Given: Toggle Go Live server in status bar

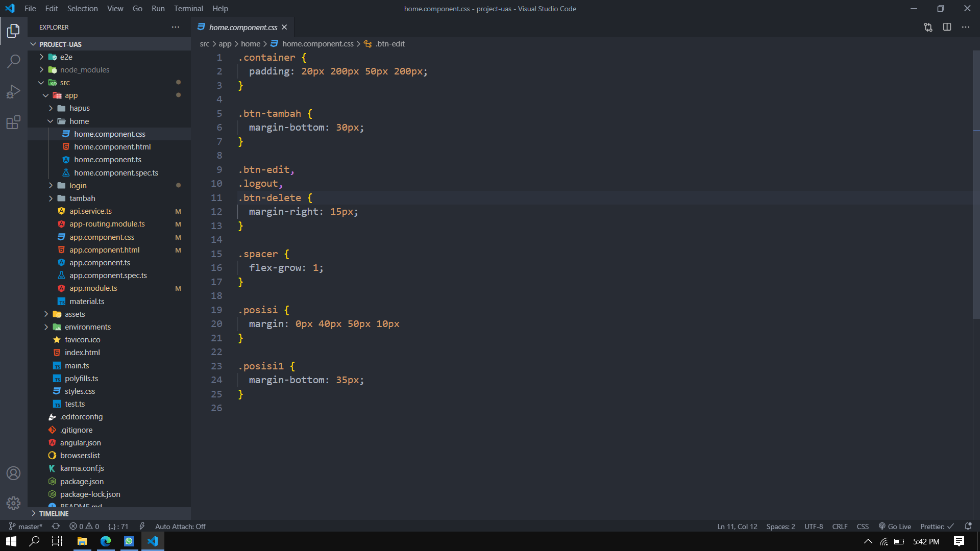Looking at the screenshot, I should coord(895,527).
